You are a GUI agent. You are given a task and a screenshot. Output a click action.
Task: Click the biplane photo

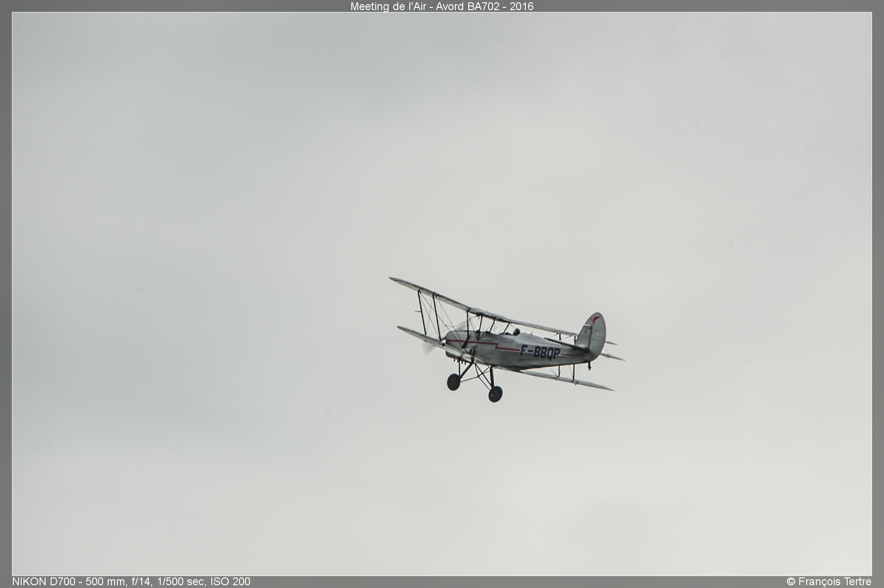(442, 294)
